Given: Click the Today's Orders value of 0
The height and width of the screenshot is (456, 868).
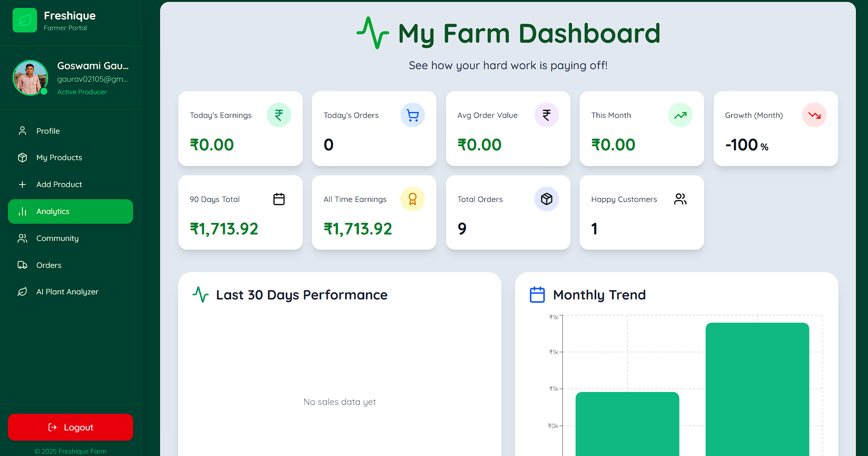Looking at the screenshot, I should (328, 144).
